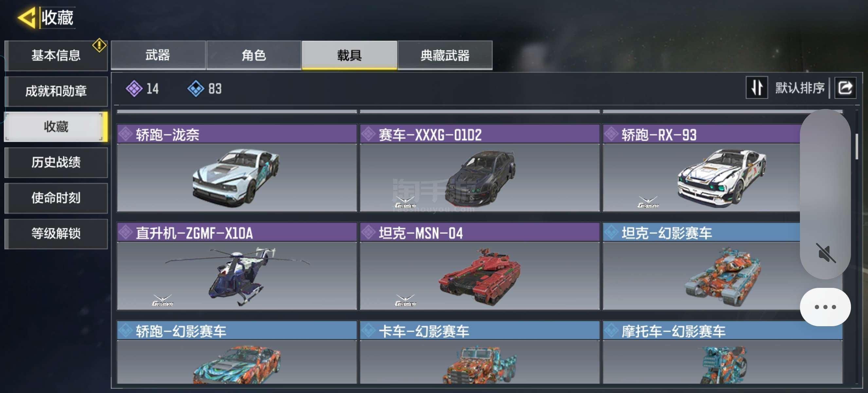Select the 直升机-ZGMF-X10A helicopter card
Viewport: 868px width, 393px height.
237,266
